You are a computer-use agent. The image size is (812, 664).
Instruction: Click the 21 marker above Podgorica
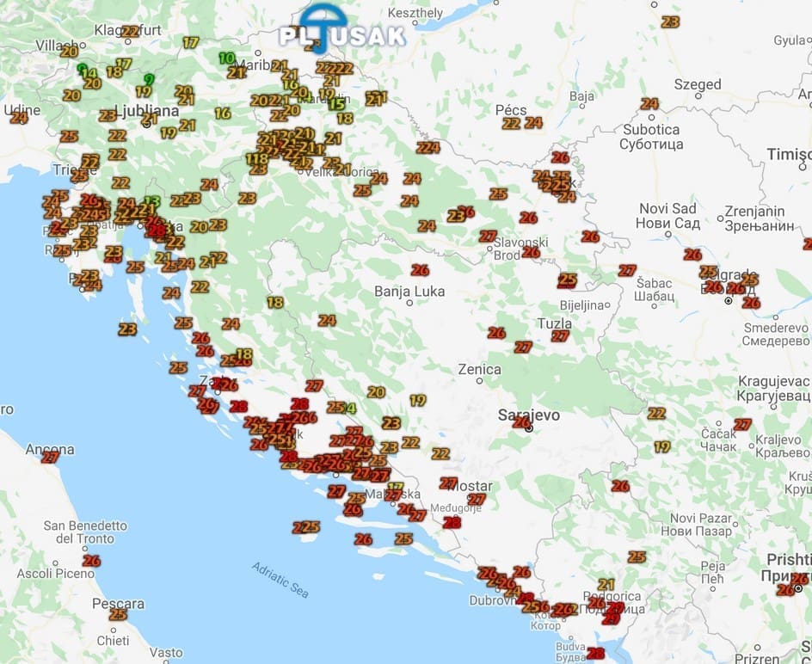(606, 584)
